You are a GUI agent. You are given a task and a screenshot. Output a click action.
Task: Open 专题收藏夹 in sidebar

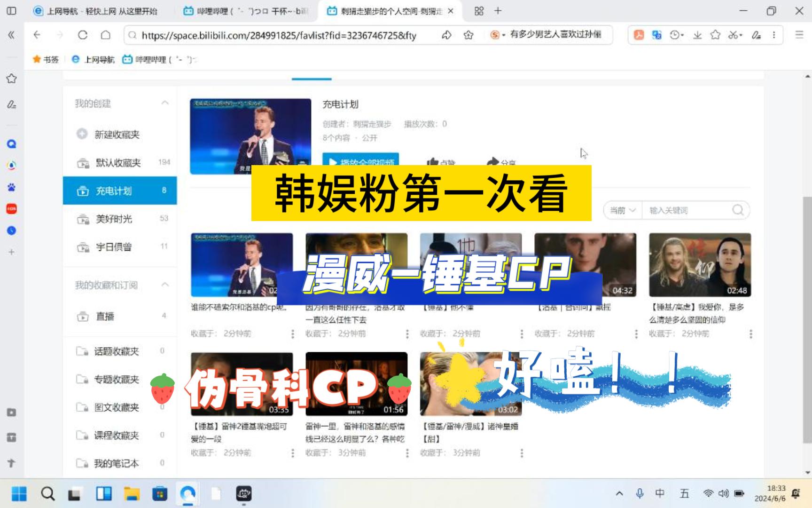(x=120, y=379)
